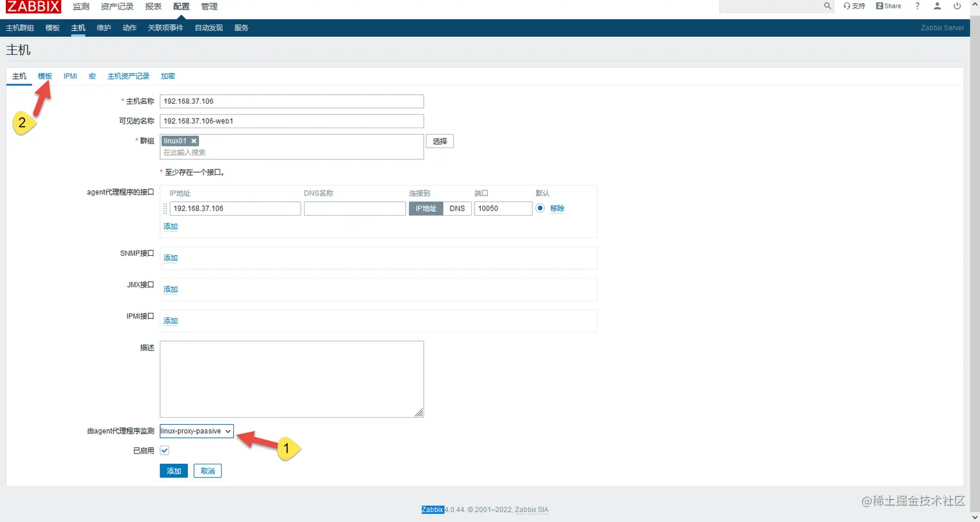The image size is (980, 522).
Task: Toggle the 已启用 checkbox
Action: coord(165,450)
